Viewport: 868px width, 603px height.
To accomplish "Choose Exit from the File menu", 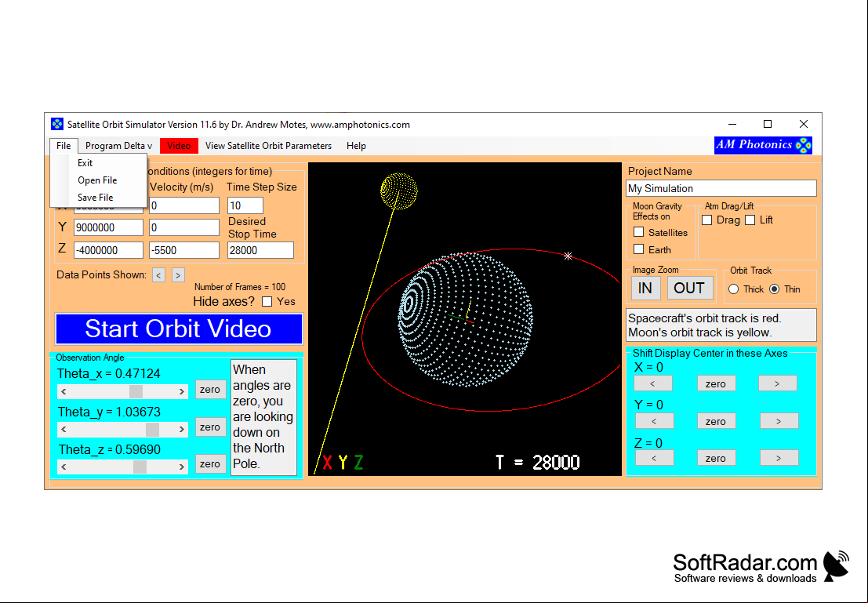I will coord(85,163).
